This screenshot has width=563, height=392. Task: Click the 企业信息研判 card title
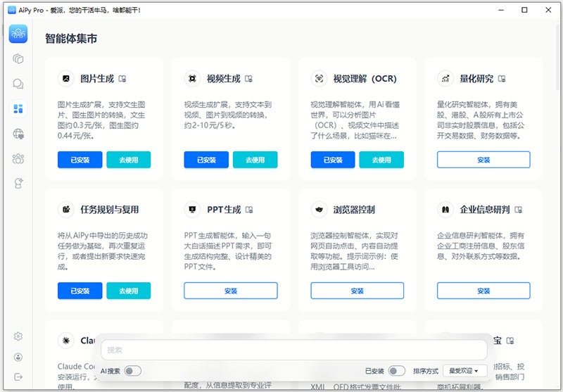[x=485, y=209]
